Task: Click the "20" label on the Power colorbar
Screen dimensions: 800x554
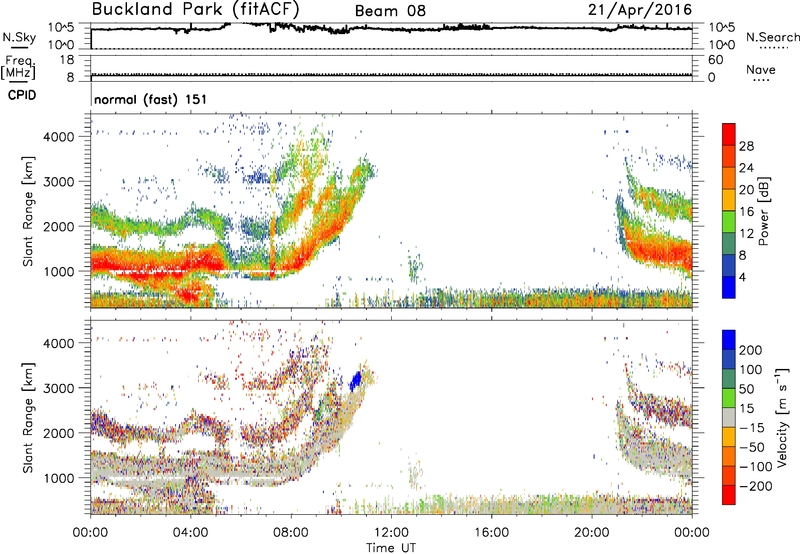Action: pos(746,190)
